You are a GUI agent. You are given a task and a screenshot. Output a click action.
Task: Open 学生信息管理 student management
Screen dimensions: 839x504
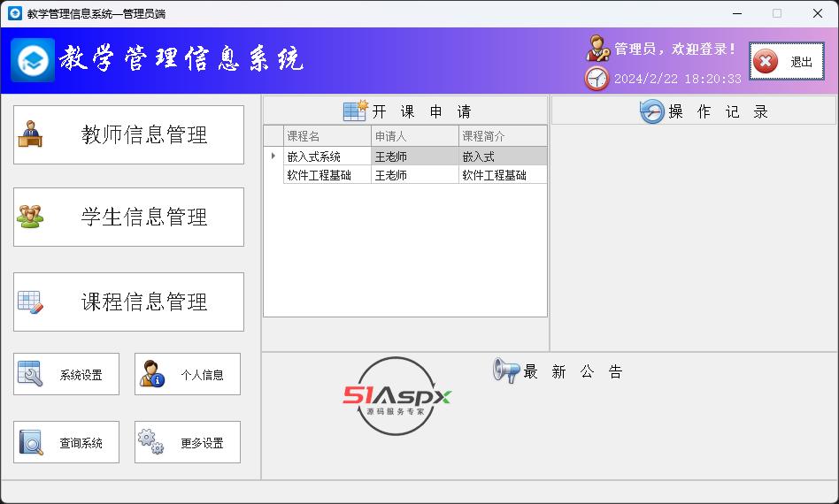[x=128, y=217]
